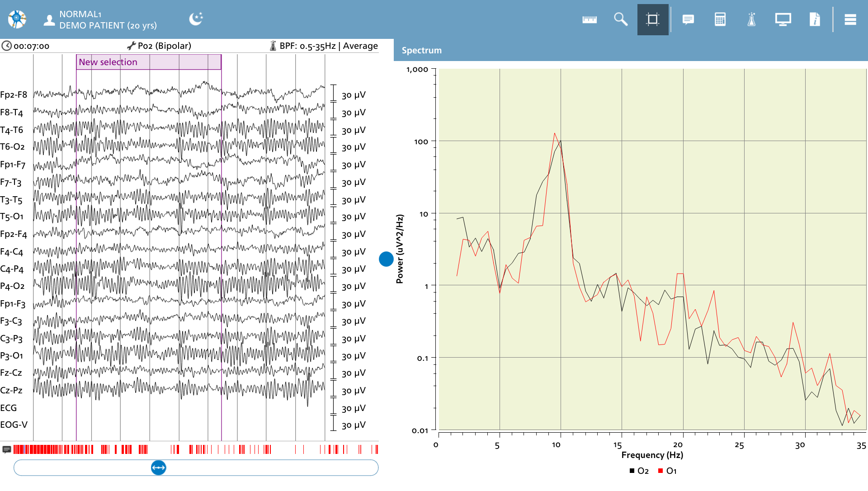Toggle the O2 legend series

click(639, 471)
